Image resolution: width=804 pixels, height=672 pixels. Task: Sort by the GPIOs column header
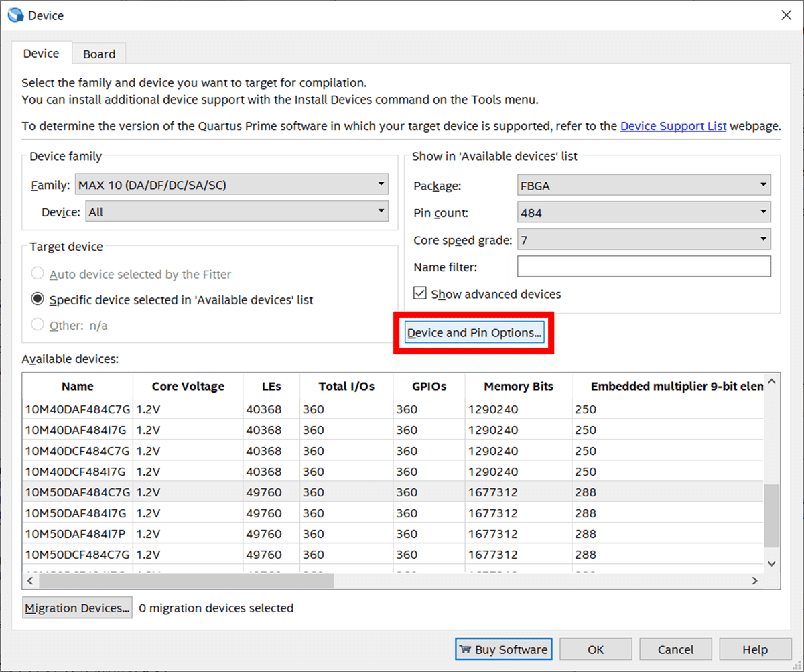pos(429,386)
